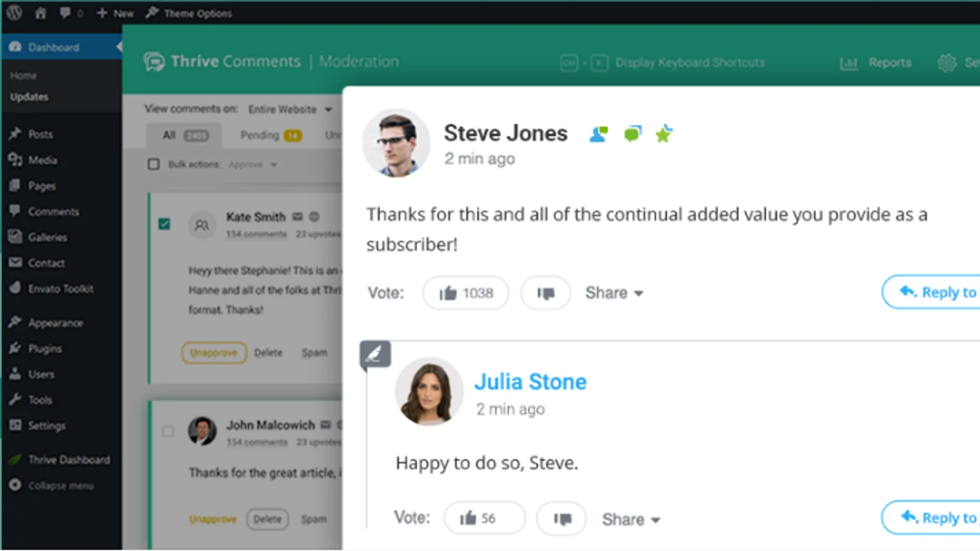This screenshot has height=551, width=980.
Task: Uncheck the Kate Smith comment checkbox
Action: (x=164, y=223)
